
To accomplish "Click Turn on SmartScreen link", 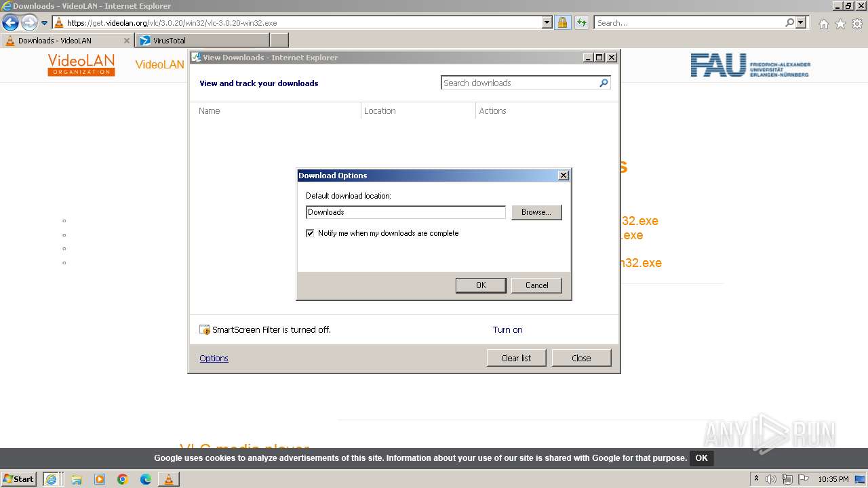I will pyautogui.click(x=507, y=330).
